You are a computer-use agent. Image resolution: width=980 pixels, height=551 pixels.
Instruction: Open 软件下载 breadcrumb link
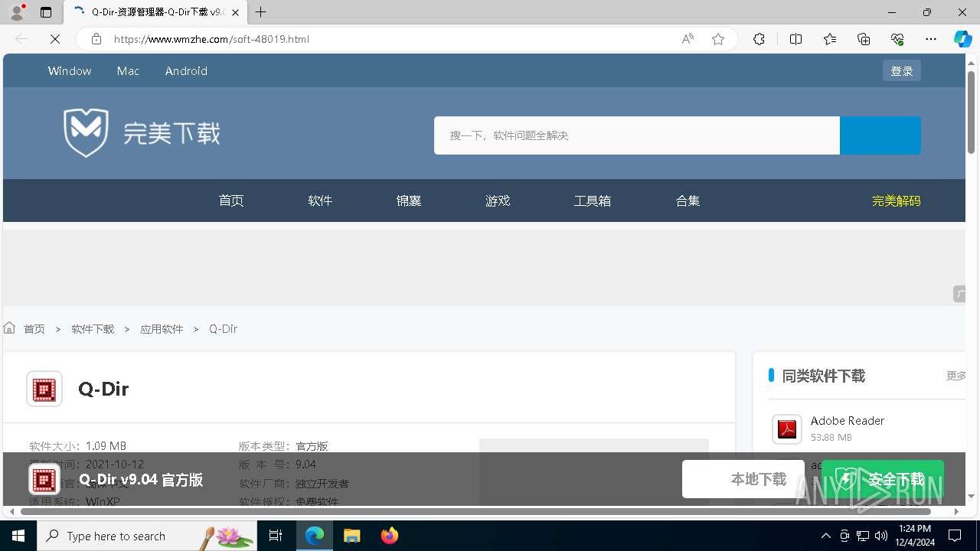tap(93, 329)
